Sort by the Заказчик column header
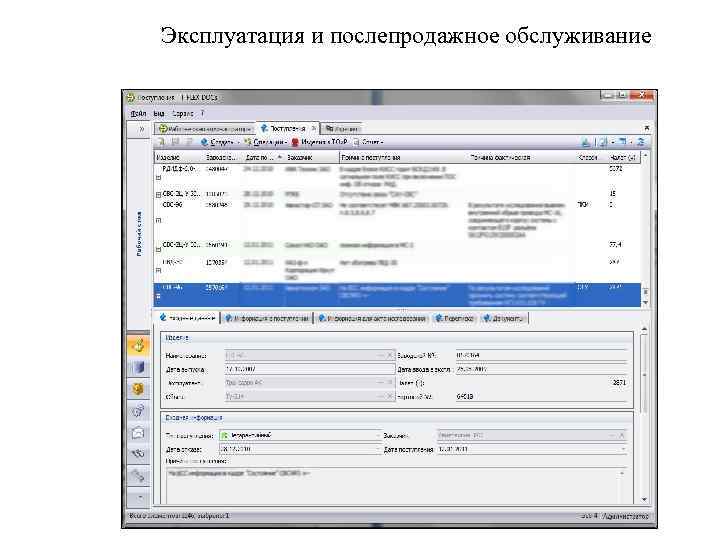The width and height of the screenshot is (720, 540). tap(311, 157)
